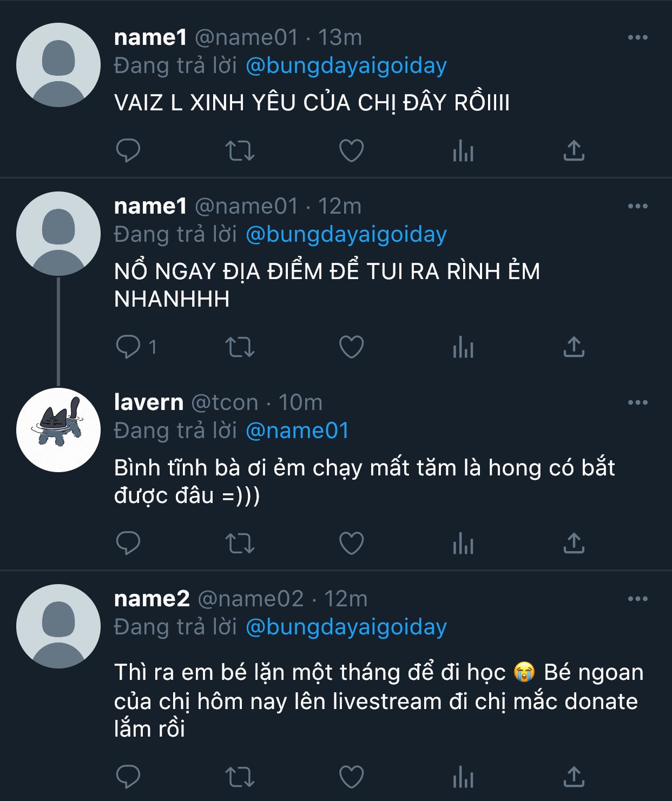
Task: Like name1's first reply tweet
Action: (351, 151)
